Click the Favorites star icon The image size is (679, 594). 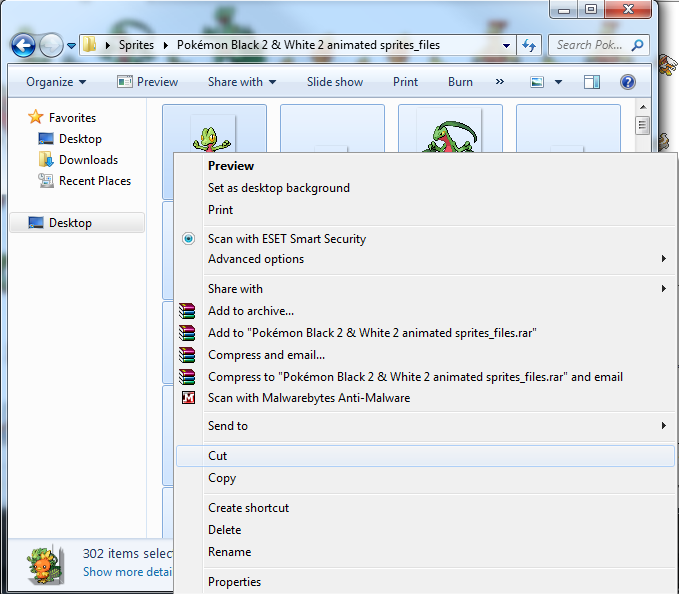point(36,117)
